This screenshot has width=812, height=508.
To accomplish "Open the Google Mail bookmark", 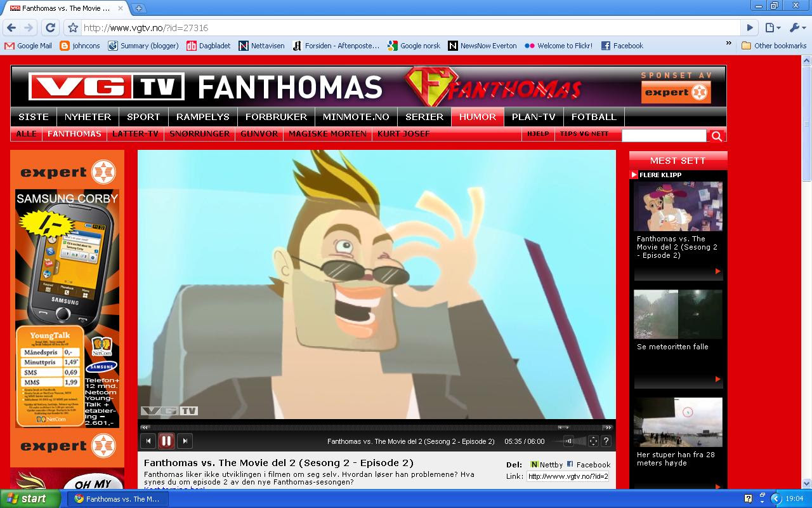I will [x=29, y=46].
